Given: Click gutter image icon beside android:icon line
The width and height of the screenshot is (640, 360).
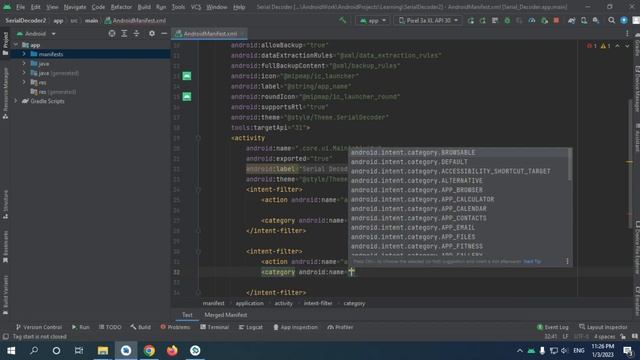Looking at the screenshot, I should pyautogui.click(x=187, y=76).
